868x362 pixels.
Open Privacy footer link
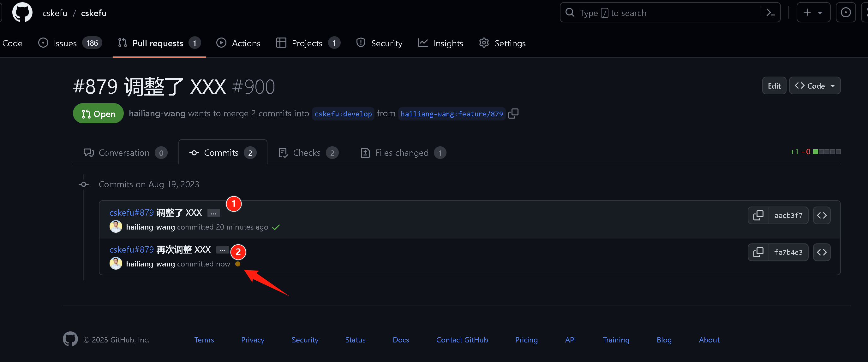[253, 340]
